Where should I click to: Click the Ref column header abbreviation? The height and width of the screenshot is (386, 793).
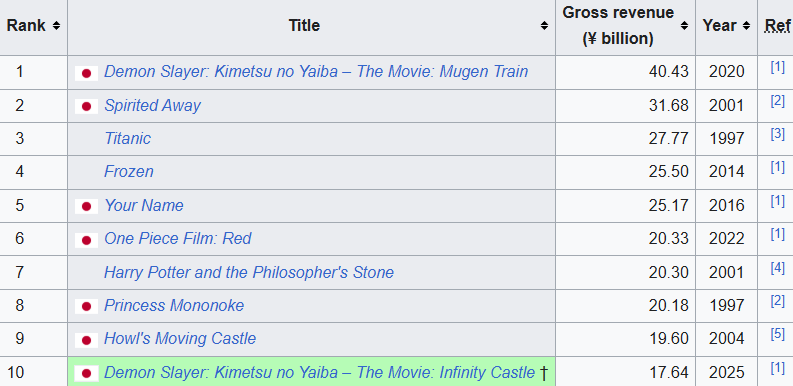(777, 25)
